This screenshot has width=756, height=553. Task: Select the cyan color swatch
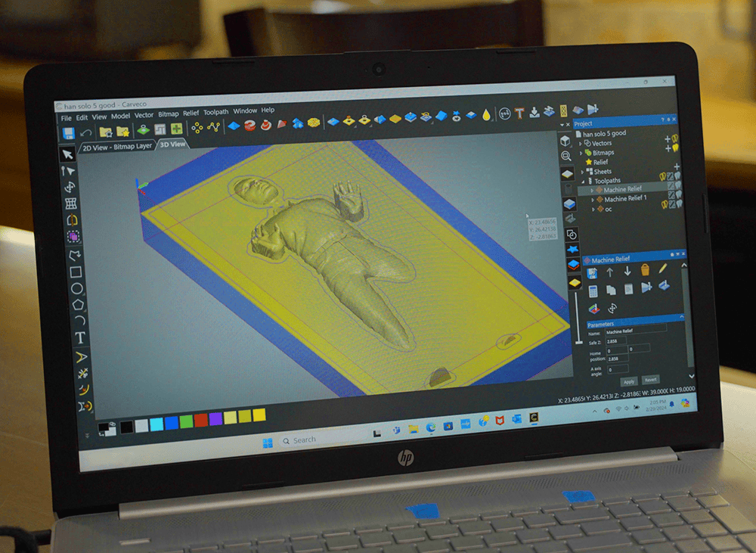pos(156,424)
